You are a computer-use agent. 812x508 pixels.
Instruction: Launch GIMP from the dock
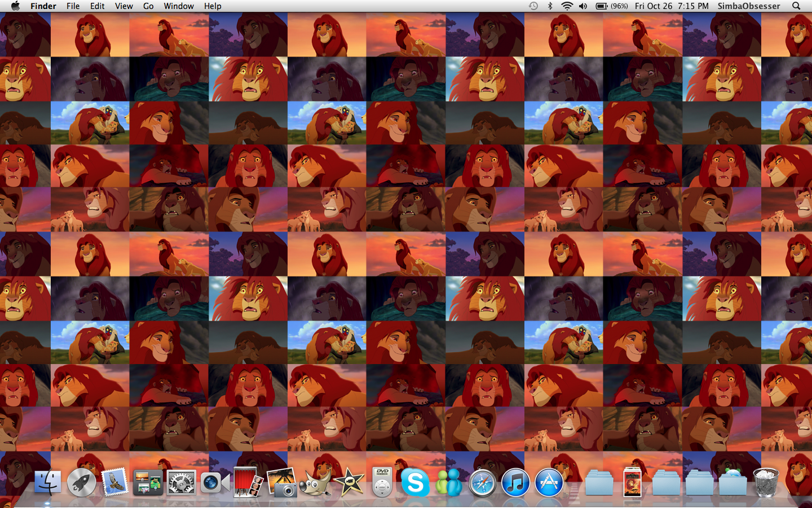pyautogui.click(x=315, y=483)
